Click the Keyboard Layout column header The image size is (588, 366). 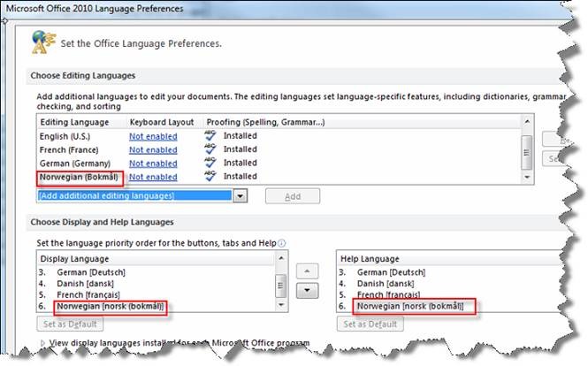(x=165, y=122)
